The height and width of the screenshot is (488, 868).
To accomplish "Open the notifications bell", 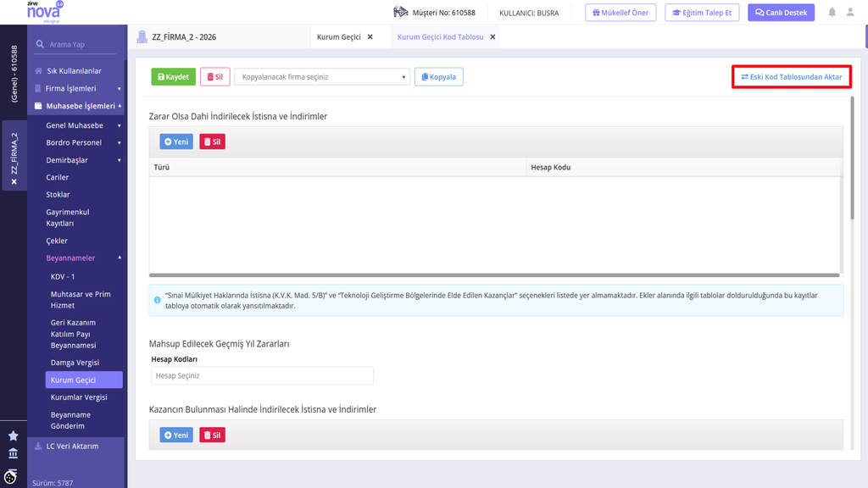I will (832, 12).
